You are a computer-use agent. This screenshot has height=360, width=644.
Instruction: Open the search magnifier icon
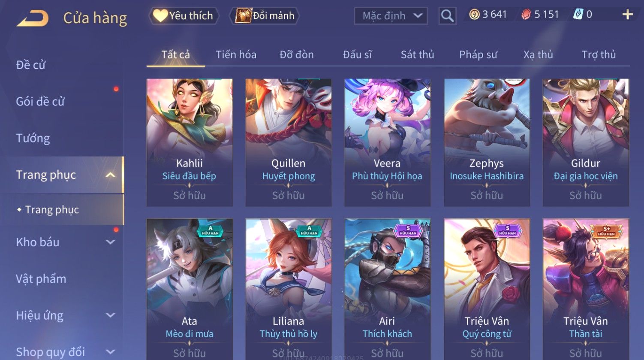pos(447,16)
